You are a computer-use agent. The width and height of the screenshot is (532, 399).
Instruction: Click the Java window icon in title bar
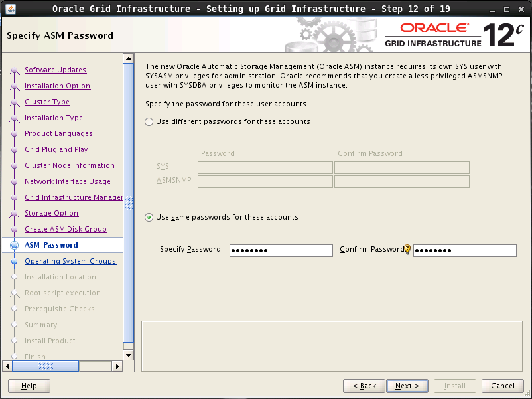(x=10, y=9)
